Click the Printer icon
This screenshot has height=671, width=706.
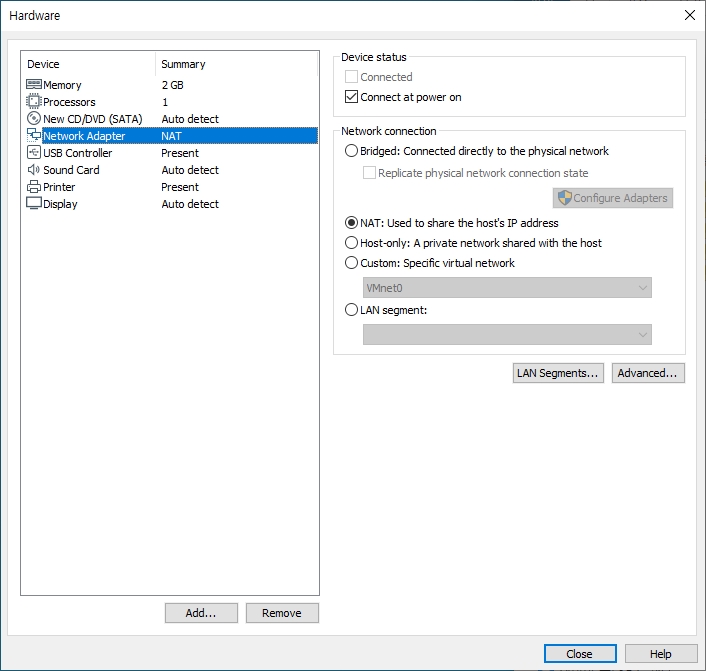[x=34, y=186]
